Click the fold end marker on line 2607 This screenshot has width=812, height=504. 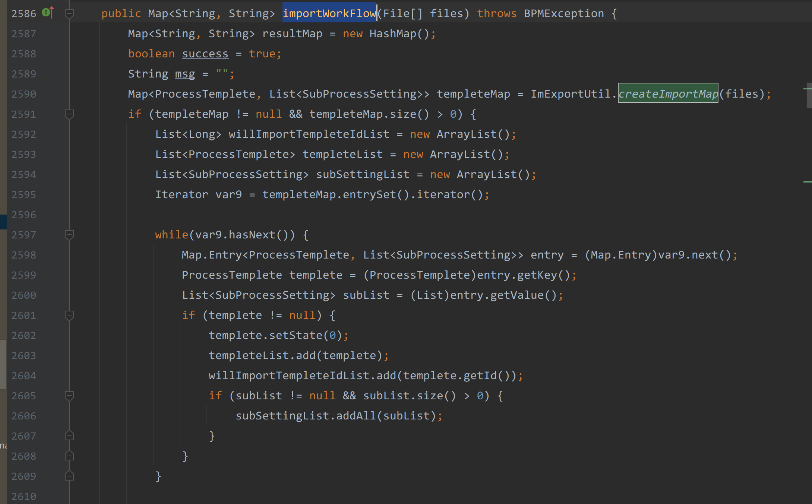coord(69,435)
